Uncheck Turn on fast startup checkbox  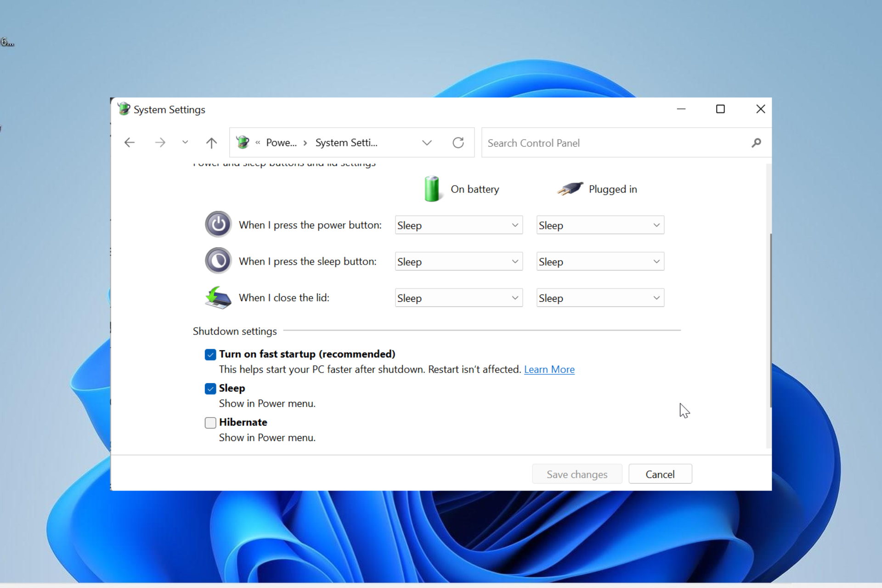(210, 355)
